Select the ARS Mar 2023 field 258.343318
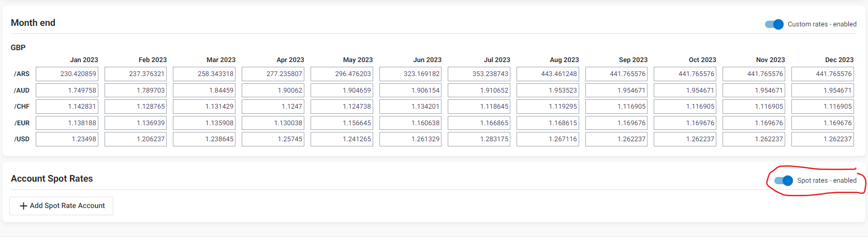Image resolution: width=868 pixels, height=237 pixels. (x=204, y=74)
